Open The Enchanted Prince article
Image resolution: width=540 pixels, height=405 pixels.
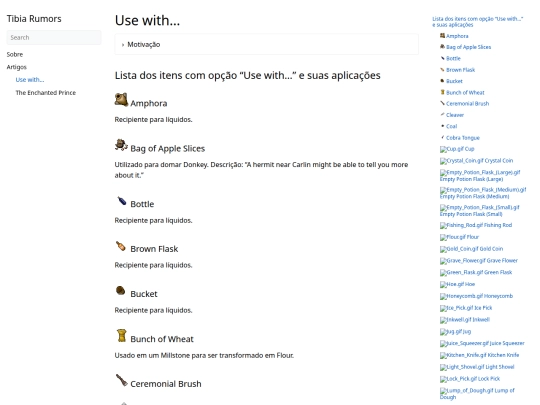click(45, 93)
